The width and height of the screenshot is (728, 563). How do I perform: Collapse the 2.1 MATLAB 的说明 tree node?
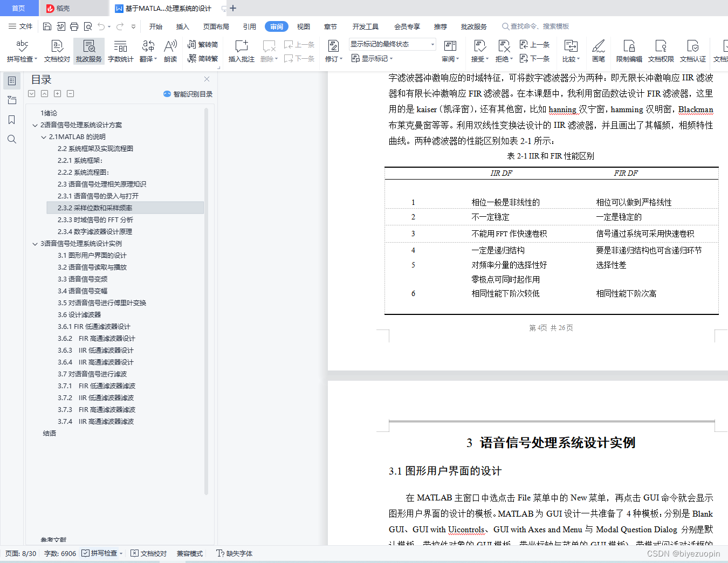[43, 136]
